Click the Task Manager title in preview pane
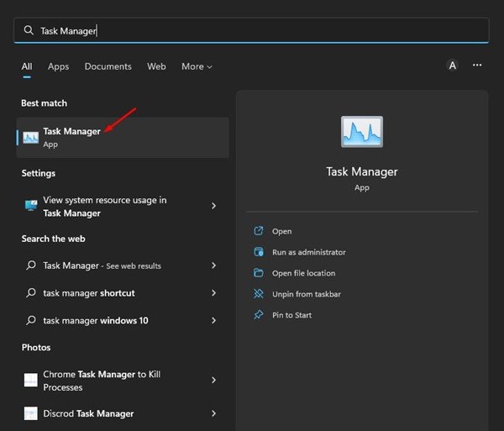Image resolution: width=504 pixels, height=431 pixels. point(362,171)
